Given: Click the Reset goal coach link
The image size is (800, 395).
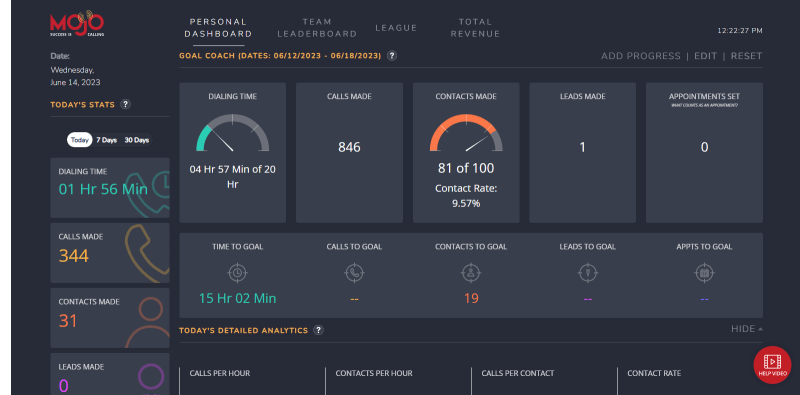Looking at the screenshot, I should [x=746, y=56].
